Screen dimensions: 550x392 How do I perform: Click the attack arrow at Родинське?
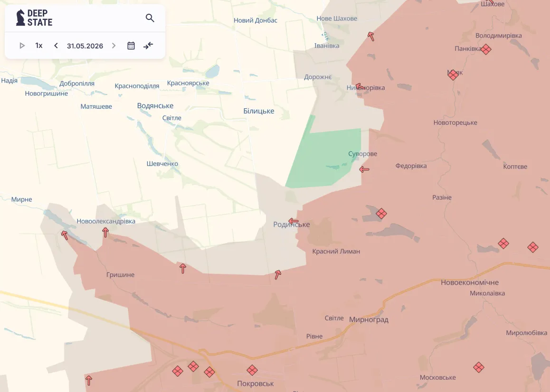click(293, 222)
